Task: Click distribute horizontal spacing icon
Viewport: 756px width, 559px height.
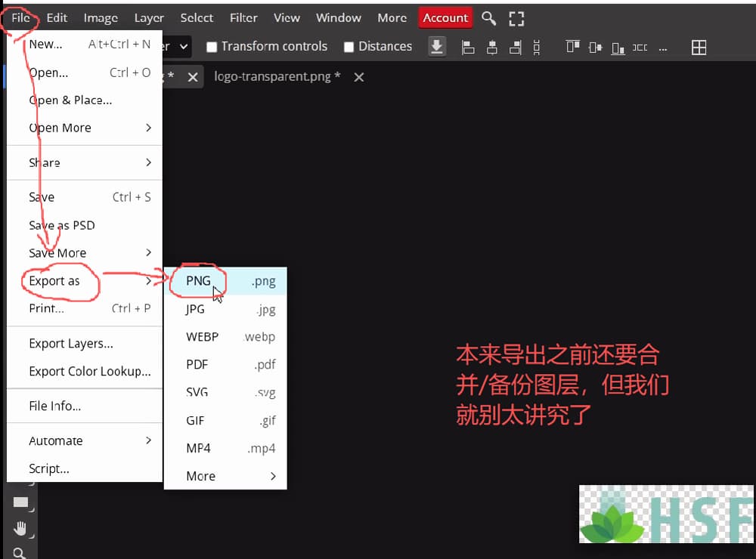Action: click(640, 48)
